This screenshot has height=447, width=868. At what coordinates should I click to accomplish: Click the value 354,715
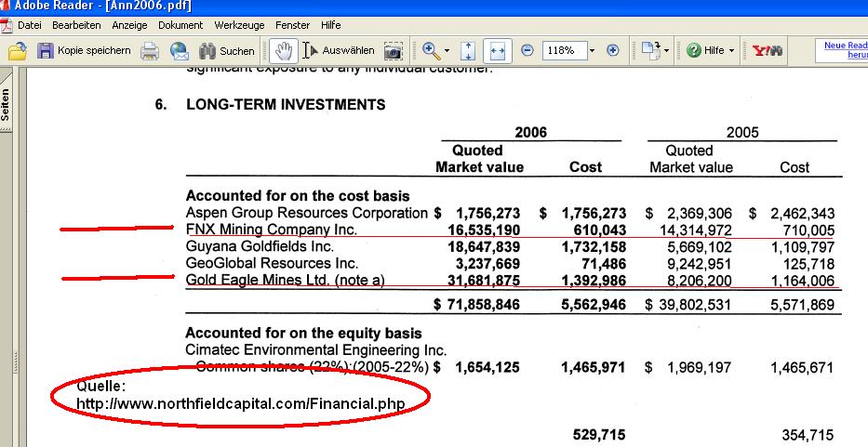point(808,435)
